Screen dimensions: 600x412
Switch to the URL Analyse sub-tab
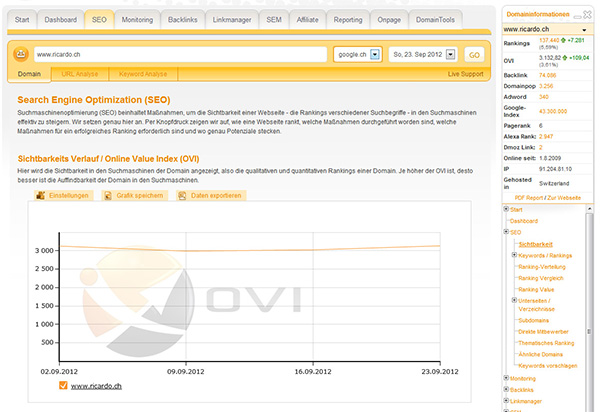[80, 74]
